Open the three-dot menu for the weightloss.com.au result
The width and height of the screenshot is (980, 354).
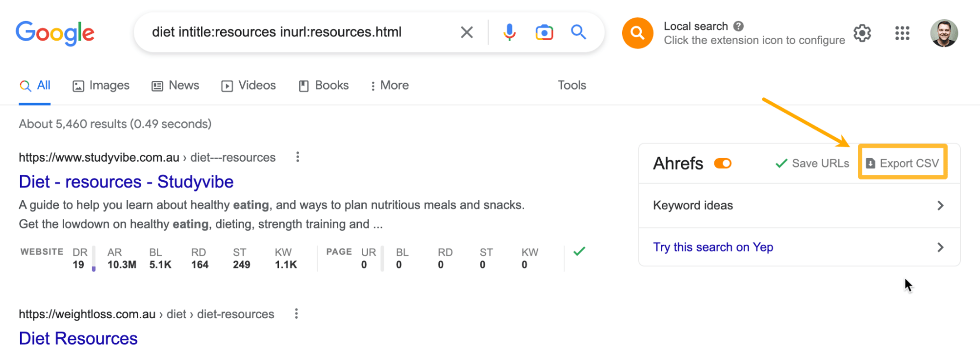(x=296, y=314)
